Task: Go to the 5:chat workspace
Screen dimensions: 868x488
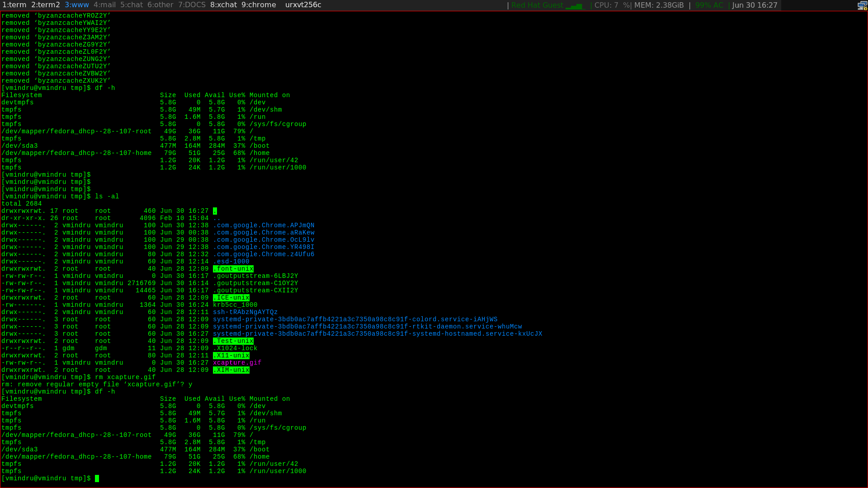Action: (x=132, y=5)
